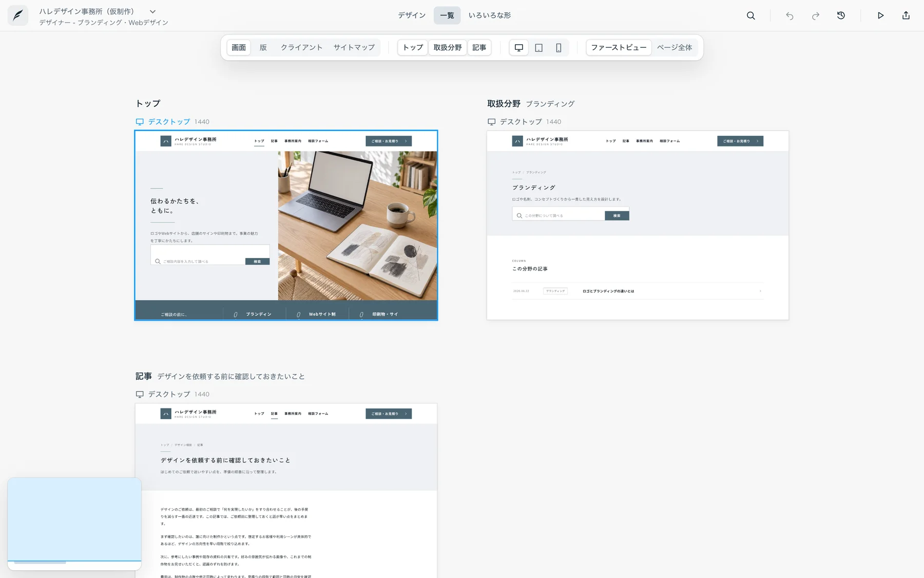
Task: Switch to the 一覧 tab
Action: click(x=447, y=15)
